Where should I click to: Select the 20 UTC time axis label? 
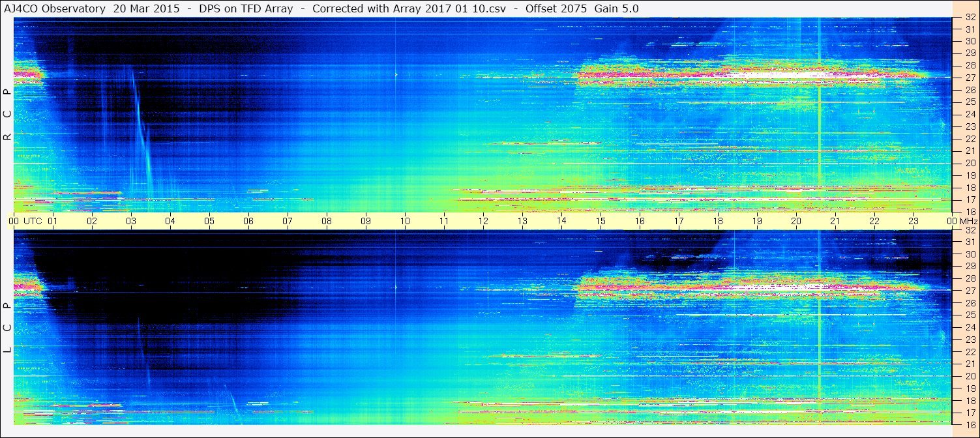[795, 221]
